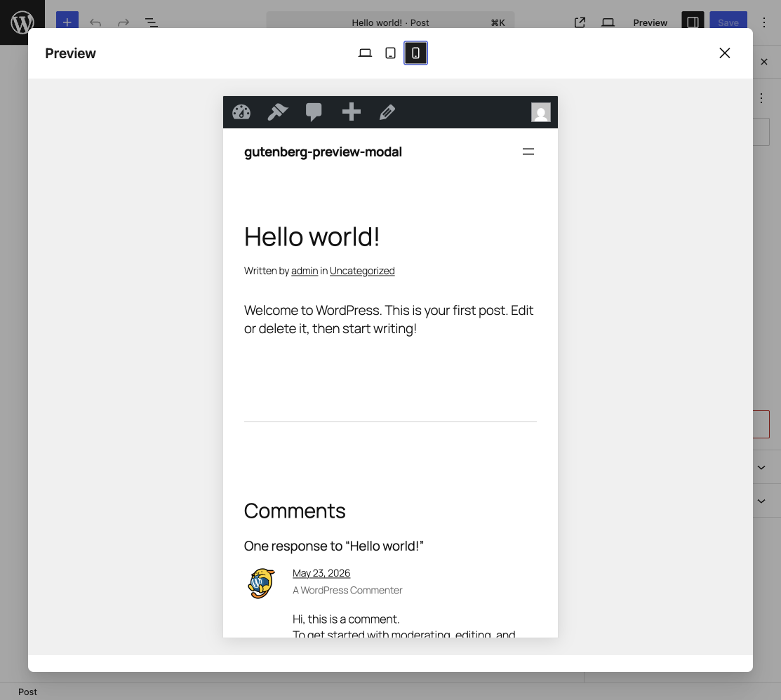Click the View Post external link icon
Screen dimensions: 781x700
pyautogui.click(x=580, y=22)
